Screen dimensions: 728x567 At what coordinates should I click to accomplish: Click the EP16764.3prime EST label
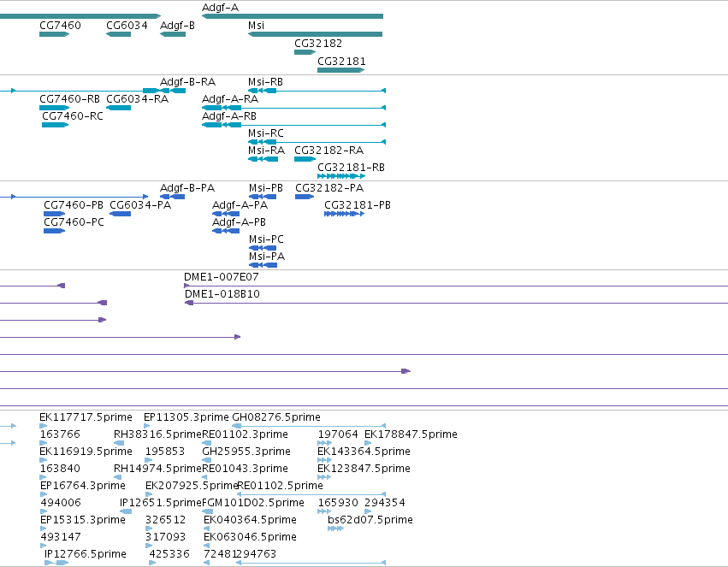click(83, 487)
